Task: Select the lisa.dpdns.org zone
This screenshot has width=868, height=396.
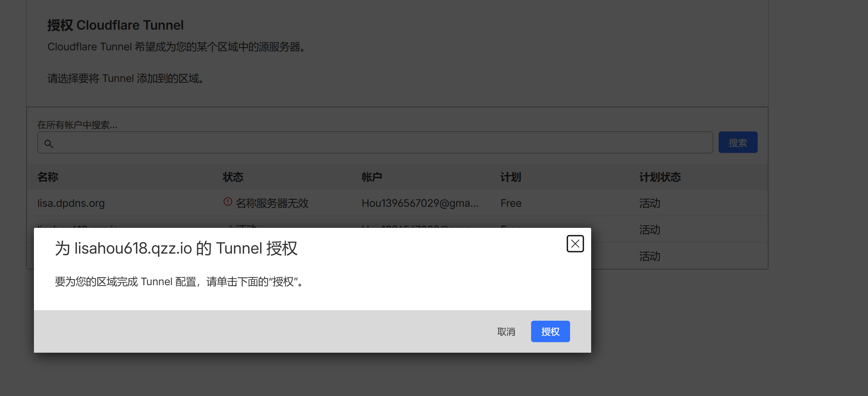Action: coord(71,203)
